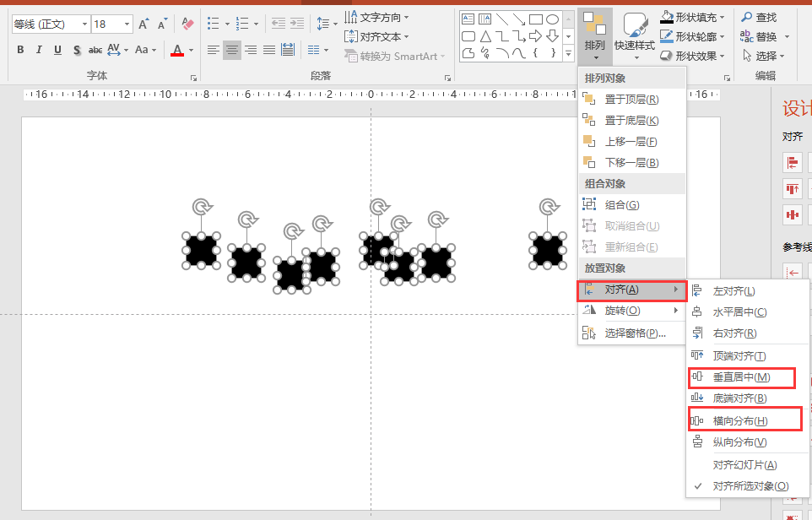The width and height of the screenshot is (812, 520).
Task: Apply distributed text alignment
Action: coord(288,50)
